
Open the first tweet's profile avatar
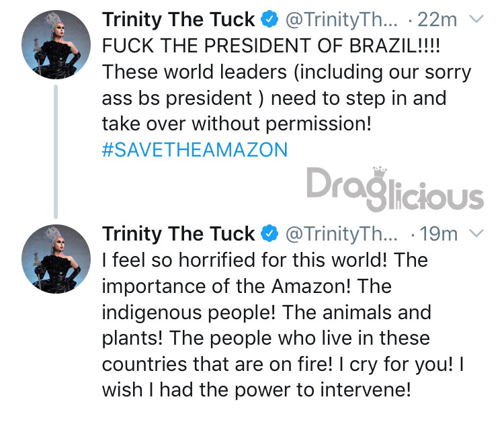click(56, 44)
